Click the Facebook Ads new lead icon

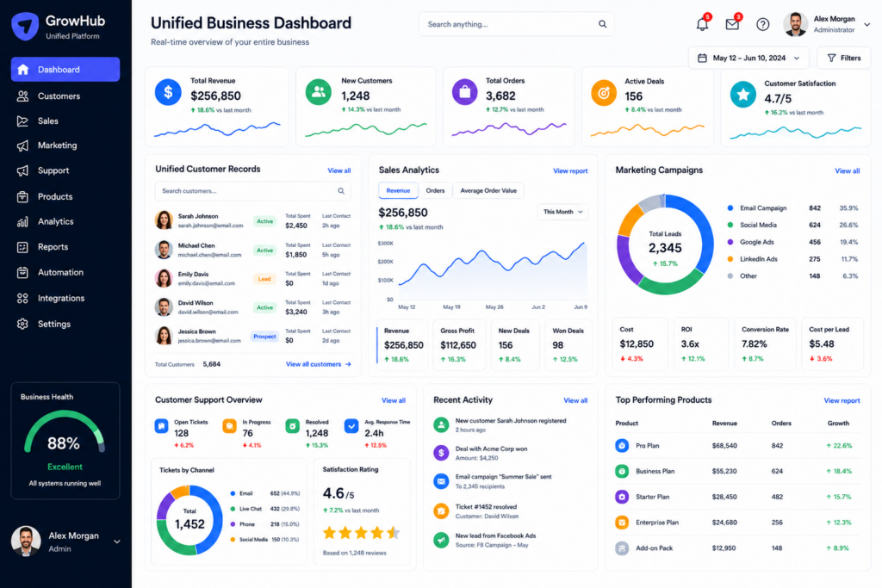point(441,540)
